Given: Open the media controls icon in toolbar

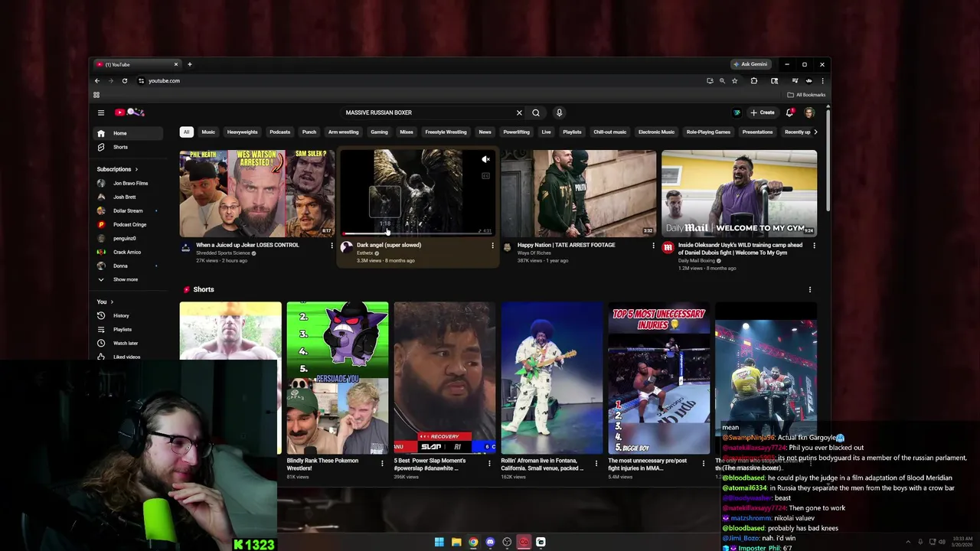Looking at the screenshot, I should point(795,80).
